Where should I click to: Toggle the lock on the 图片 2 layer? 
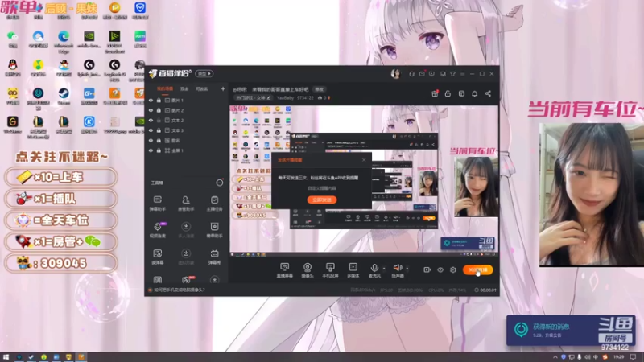click(159, 110)
